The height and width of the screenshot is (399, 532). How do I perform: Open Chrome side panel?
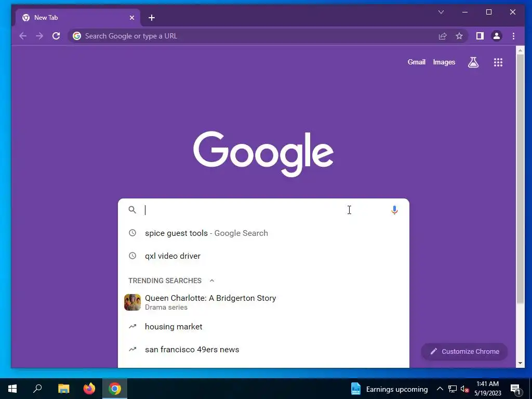tap(480, 36)
